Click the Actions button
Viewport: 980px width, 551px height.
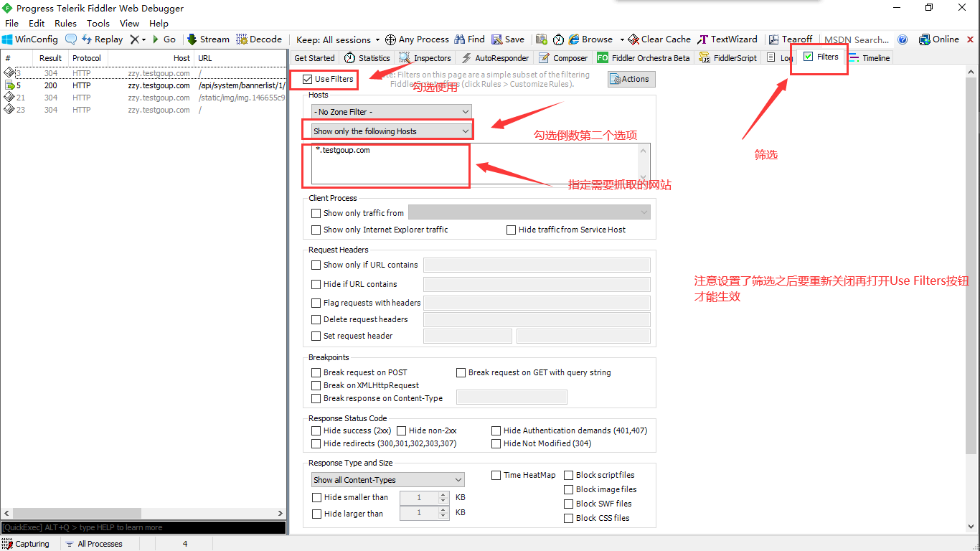[x=631, y=79]
